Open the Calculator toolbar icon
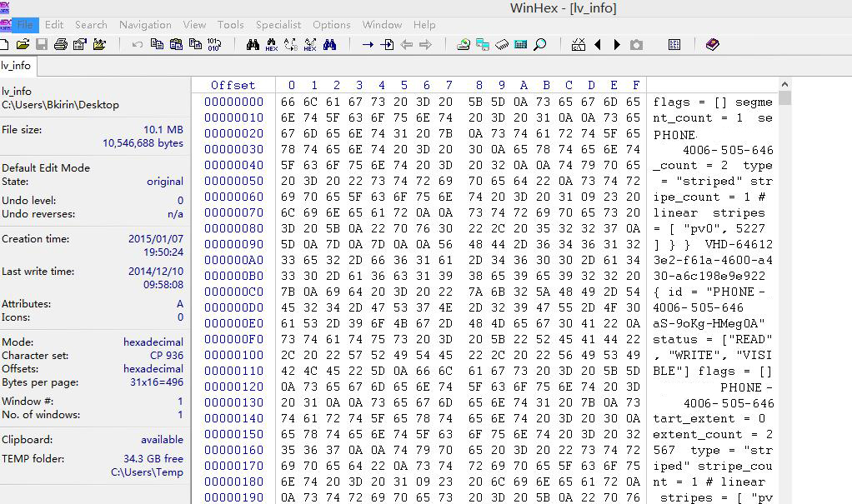The height and width of the screenshot is (504, 852). pyautogui.click(x=520, y=44)
